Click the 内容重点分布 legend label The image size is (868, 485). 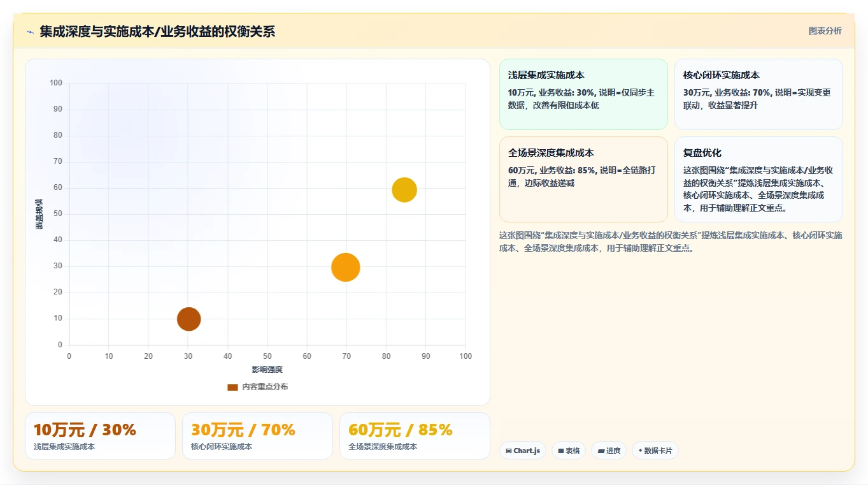(265, 387)
